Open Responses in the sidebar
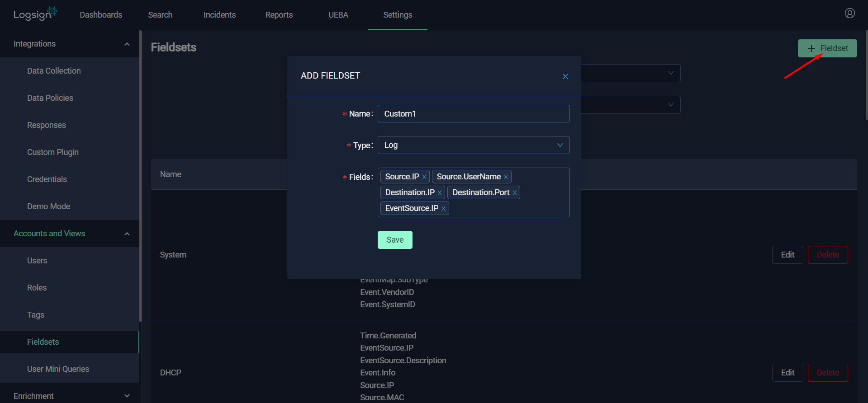Viewport: 868px width, 403px height. click(47, 125)
